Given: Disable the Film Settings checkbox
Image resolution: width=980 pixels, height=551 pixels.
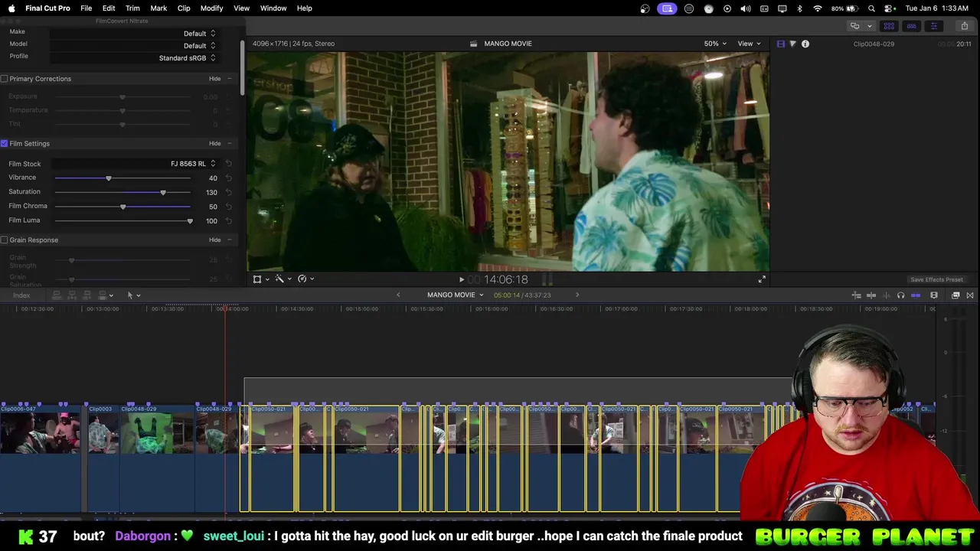Looking at the screenshot, I should click(5, 144).
